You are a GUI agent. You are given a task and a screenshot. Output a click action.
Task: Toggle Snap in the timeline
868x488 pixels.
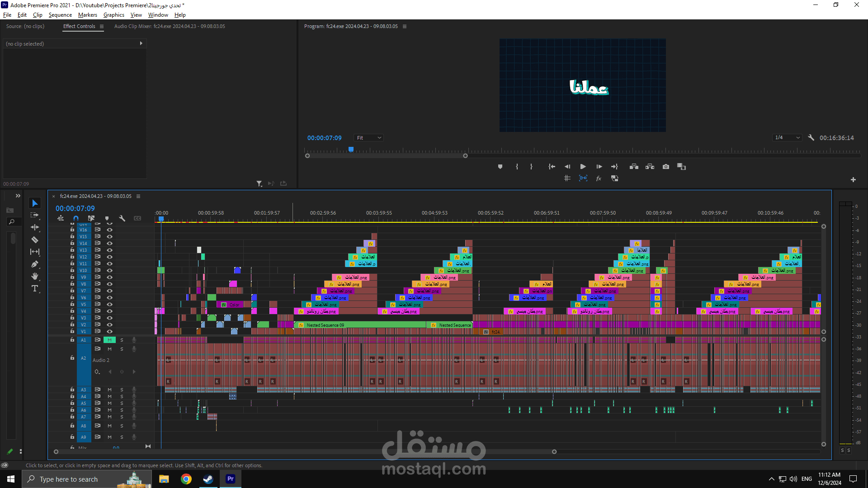[76, 218]
